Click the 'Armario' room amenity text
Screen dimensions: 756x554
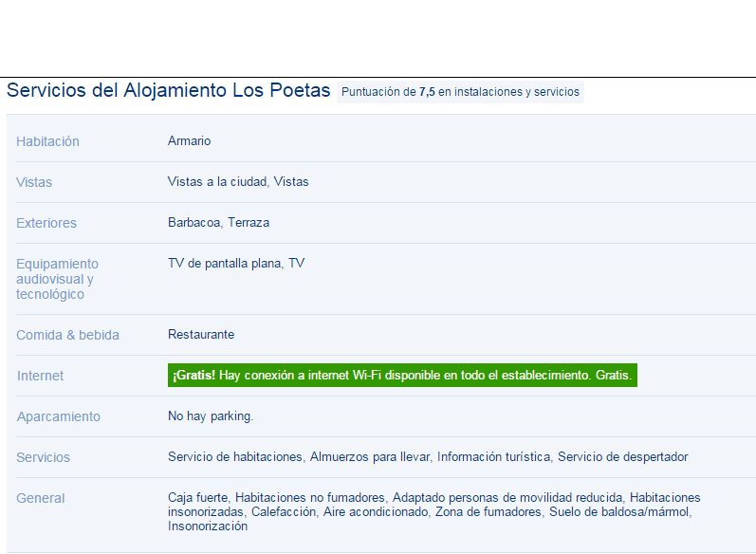point(189,140)
